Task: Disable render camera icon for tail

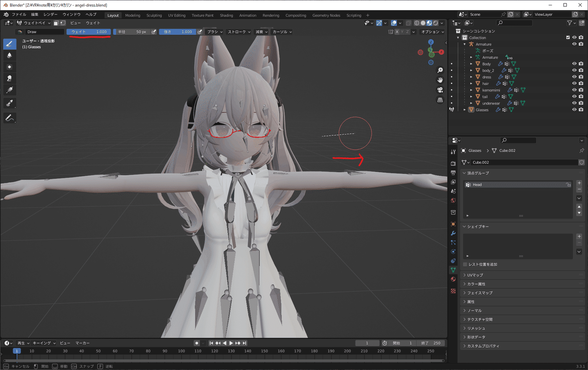Action: click(581, 97)
